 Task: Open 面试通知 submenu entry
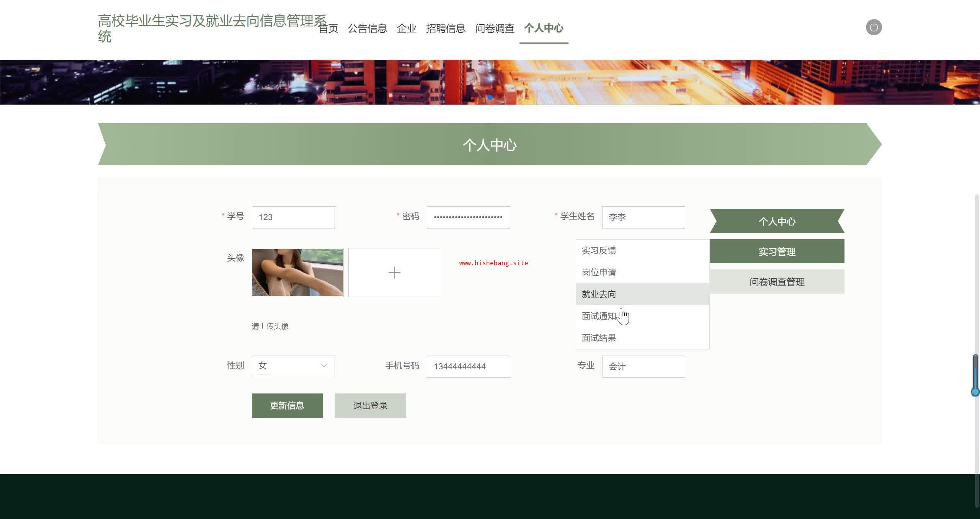(x=599, y=316)
